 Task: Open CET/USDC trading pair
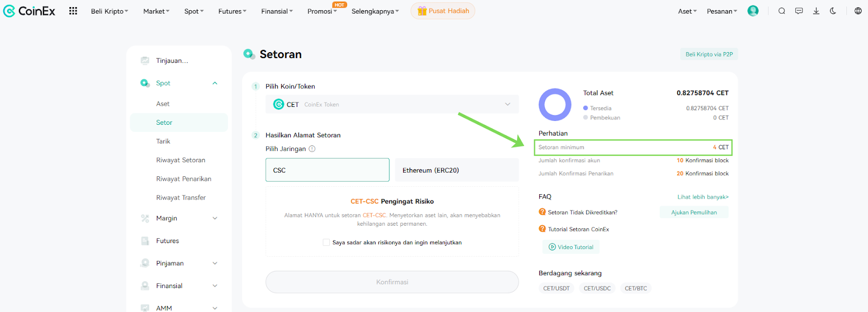tap(597, 288)
